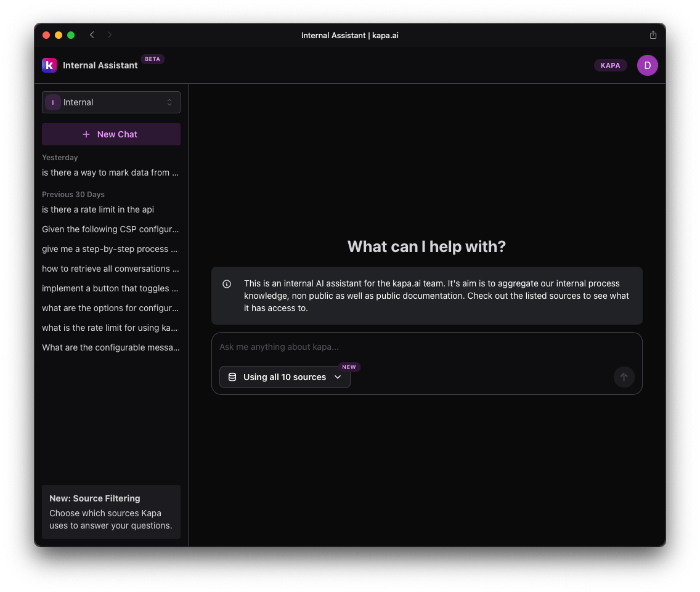Image resolution: width=700 pixels, height=592 pixels.
Task: Click the 'Previous 30 Days' section label
Action: [x=73, y=195]
